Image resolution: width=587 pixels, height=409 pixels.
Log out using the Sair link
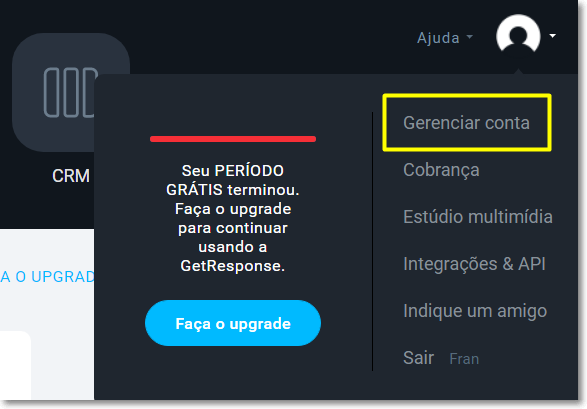pos(418,357)
